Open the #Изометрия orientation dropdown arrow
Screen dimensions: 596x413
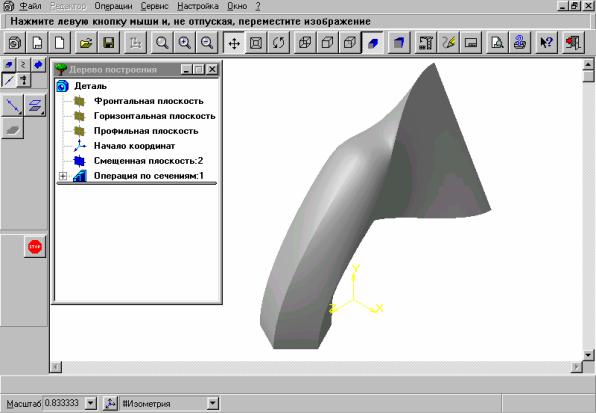click(x=213, y=403)
